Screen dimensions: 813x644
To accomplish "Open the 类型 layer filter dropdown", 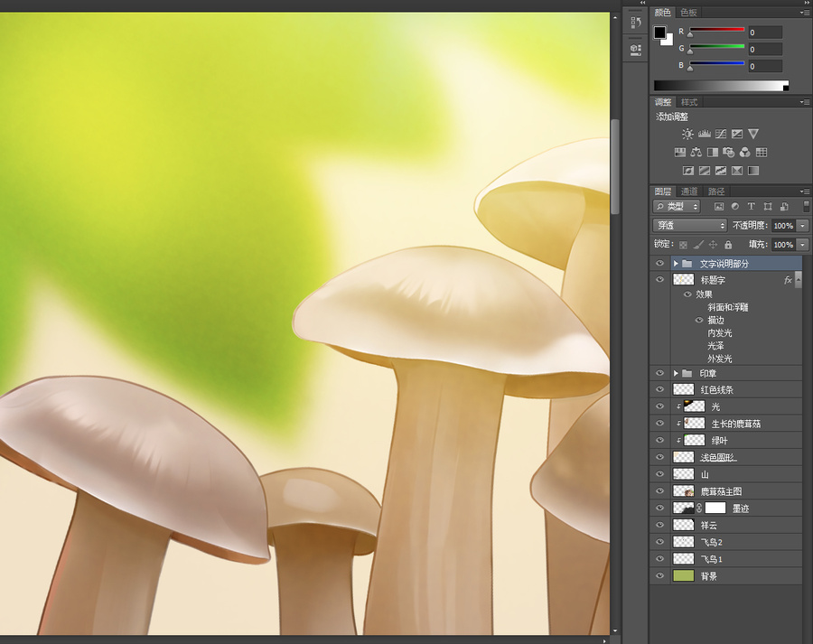I will [677, 206].
